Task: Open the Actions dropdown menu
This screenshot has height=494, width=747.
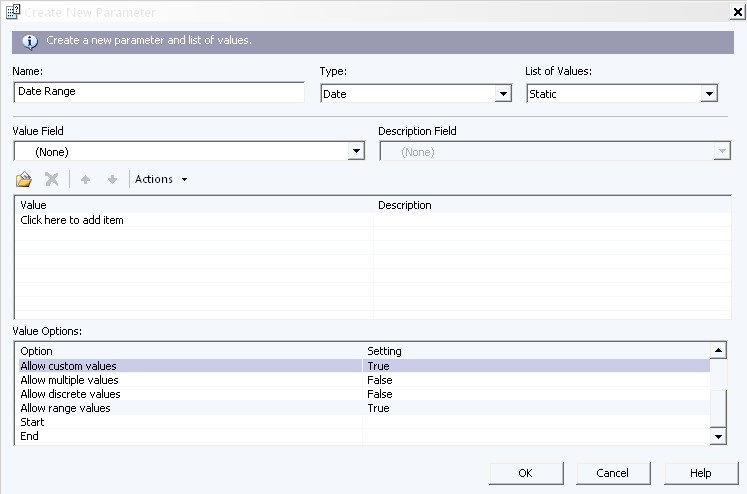Action: 161,179
